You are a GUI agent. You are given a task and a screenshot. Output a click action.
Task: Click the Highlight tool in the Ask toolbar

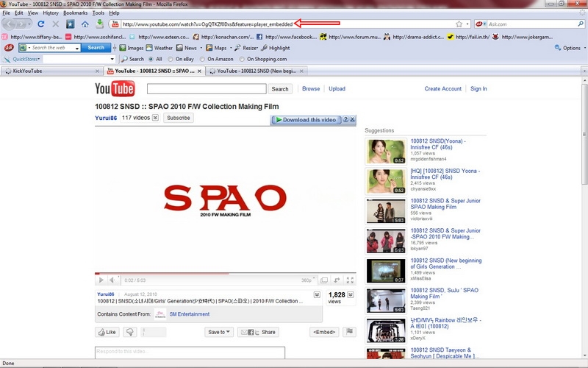[275, 48]
